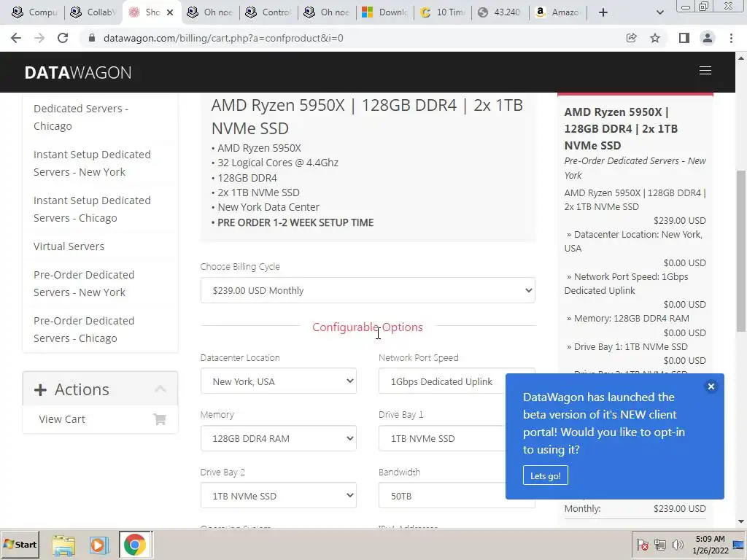Open Instant Setup Dedicated Servers - Chicago
Image resolution: width=747 pixels, height=560 pixels.
point(92,209)
